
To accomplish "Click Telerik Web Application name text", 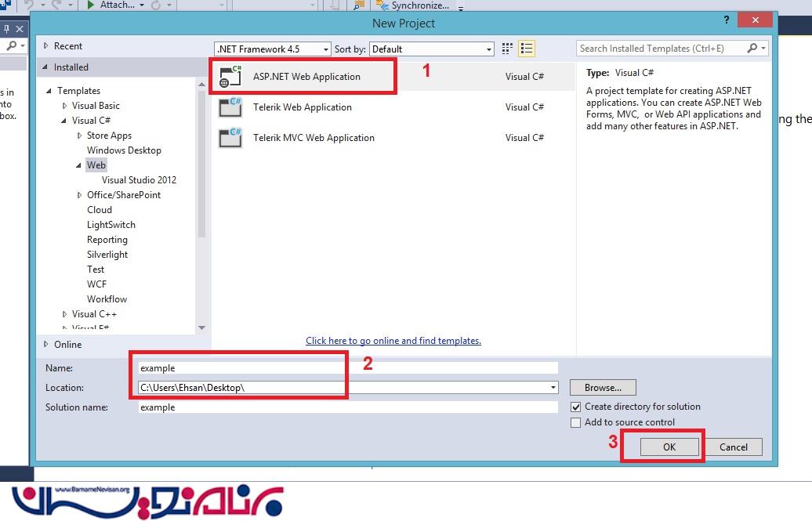I will coord(303,107).
